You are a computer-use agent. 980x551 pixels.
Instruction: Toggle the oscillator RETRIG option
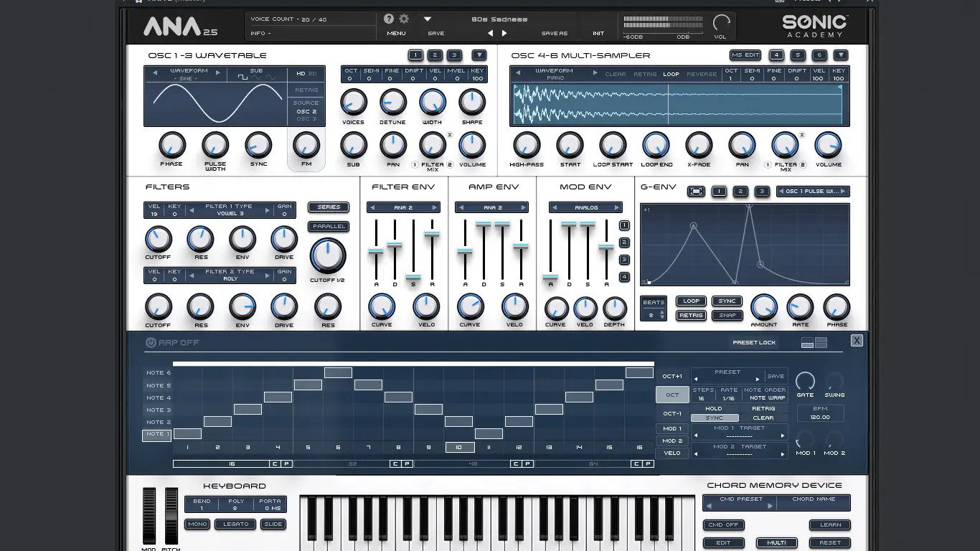point(306,90)
